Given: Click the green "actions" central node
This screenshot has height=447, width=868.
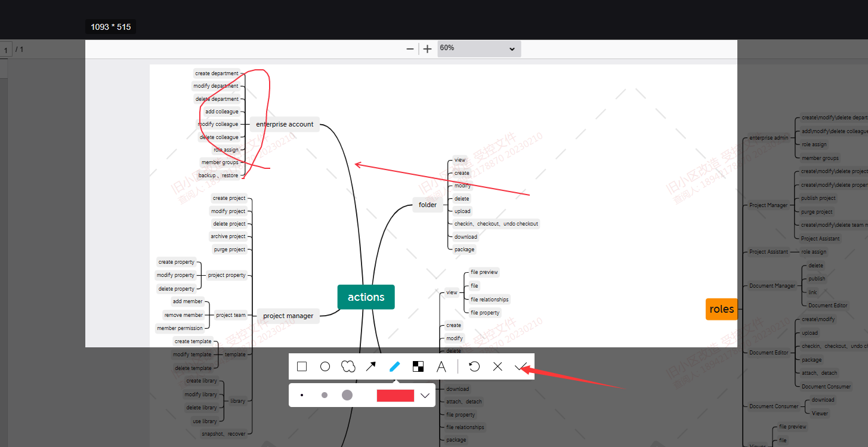Looking at the screenshot, I should pyautogui.click(x=366, y=297).
